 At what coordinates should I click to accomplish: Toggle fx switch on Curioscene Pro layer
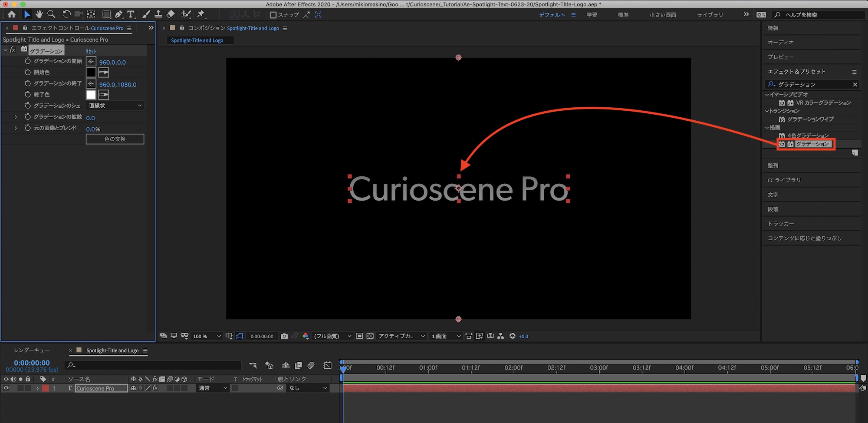point(155,388)
